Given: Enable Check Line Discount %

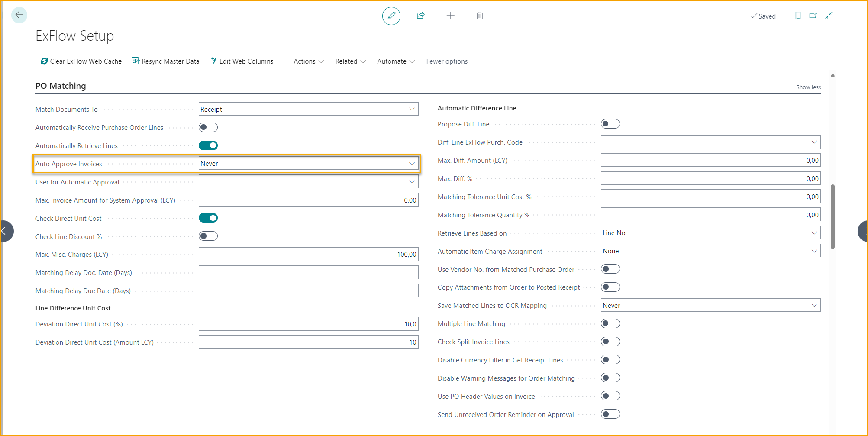Looking at the screenshot, I should (x=208, y=236).
